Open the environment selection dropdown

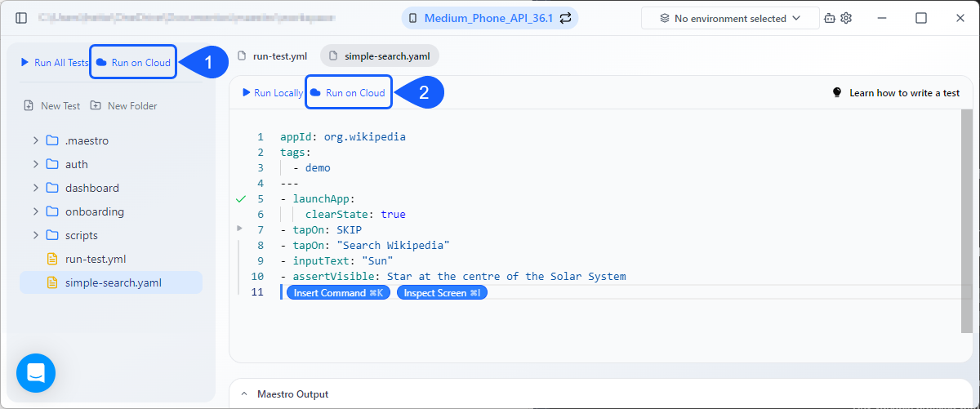(730, 18)
